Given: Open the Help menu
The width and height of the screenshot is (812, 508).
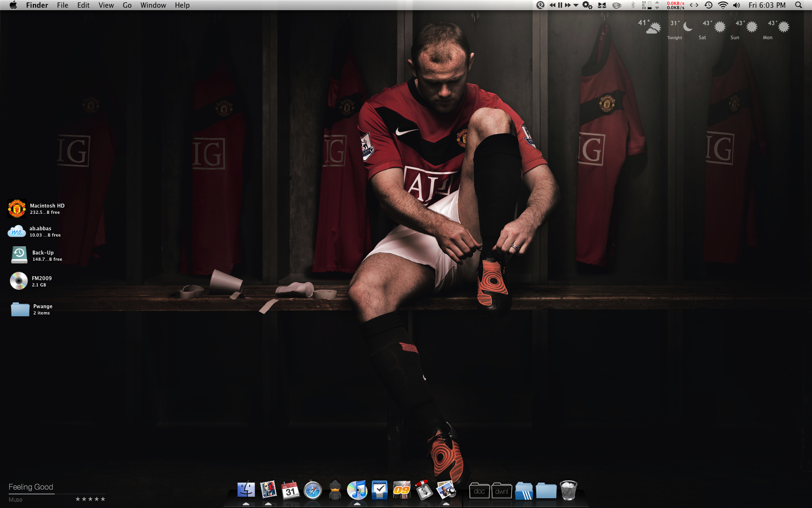Looking at the screenshot, I should coord(182,5).
